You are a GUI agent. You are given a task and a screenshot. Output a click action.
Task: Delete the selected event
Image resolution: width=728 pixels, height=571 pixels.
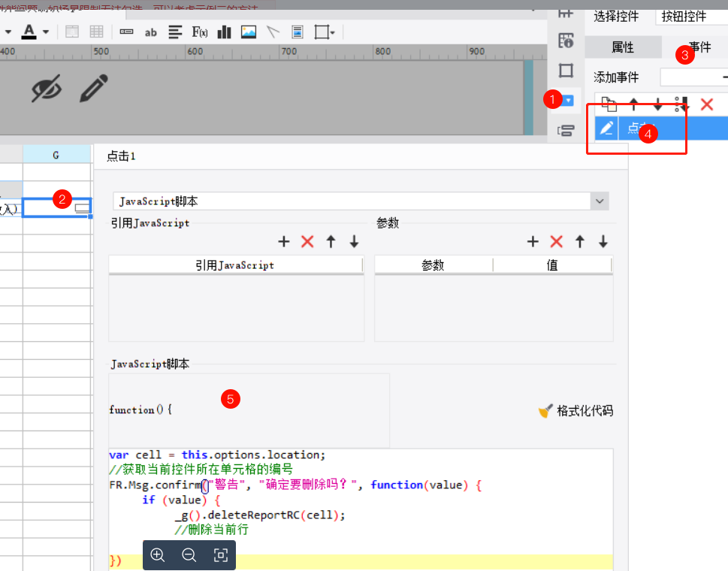707,104
